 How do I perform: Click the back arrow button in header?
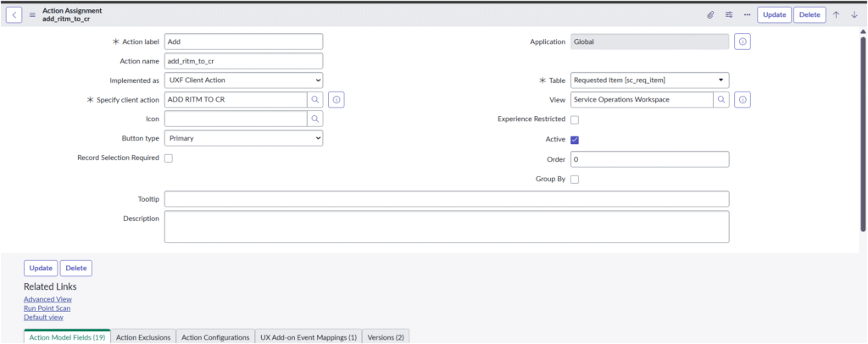(x=14, y=14)
